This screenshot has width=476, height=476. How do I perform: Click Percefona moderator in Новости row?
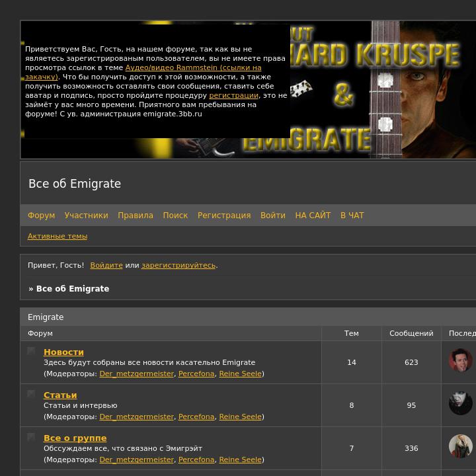(x=196, y=374)
